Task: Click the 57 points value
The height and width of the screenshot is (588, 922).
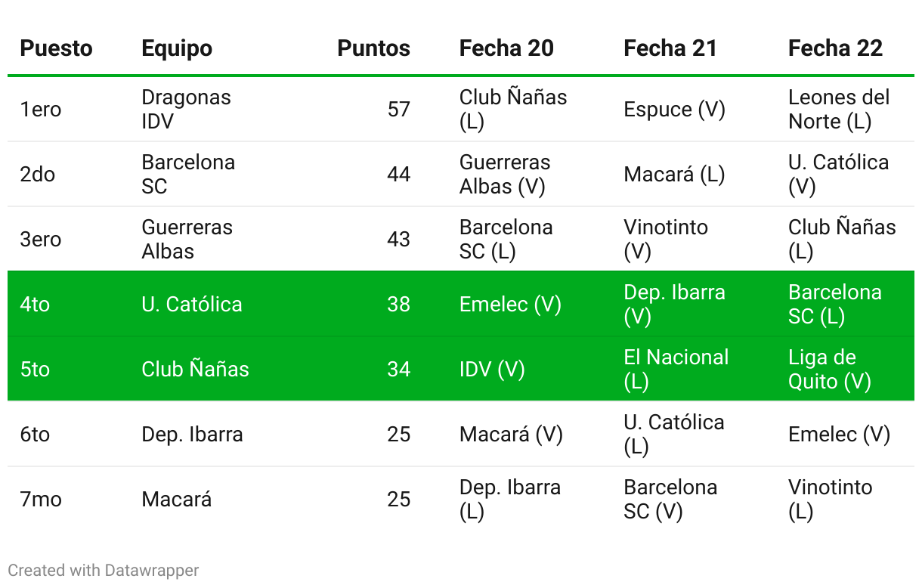Action: [398, 110]
